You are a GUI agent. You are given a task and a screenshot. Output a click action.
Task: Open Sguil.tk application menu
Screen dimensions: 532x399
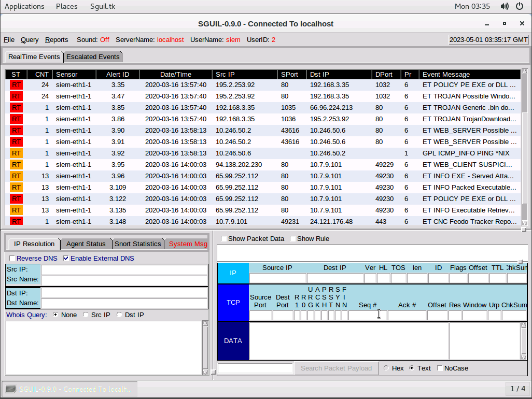click(x=103, y=6)
